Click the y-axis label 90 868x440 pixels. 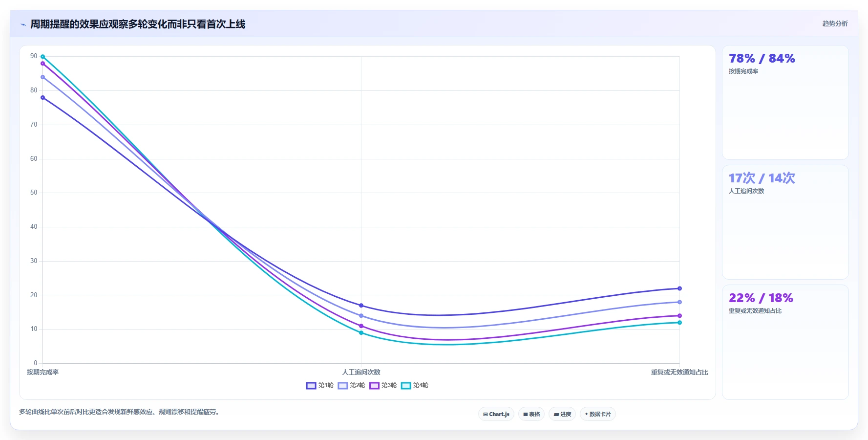pos(34,56)
